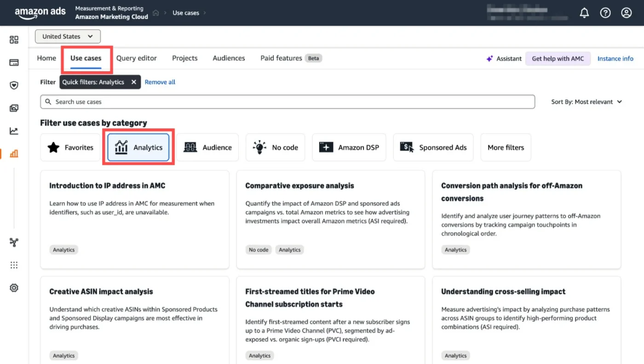Click the Search use cases field
The width and height of the screenshot is (644, 364).
point(287,102)
